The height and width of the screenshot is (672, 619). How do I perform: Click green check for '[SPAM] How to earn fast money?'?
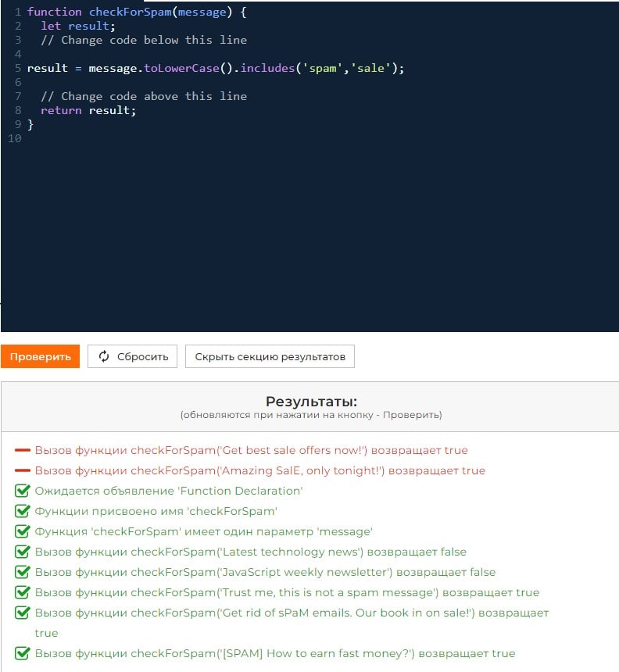point(23,653)
